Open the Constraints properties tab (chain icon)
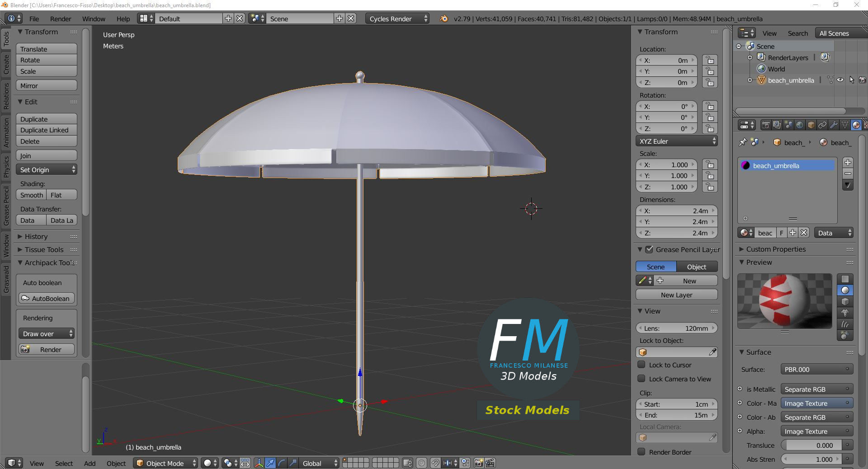Image resolution: width=868 pixels, height=469 pixels. pos(822,125)
